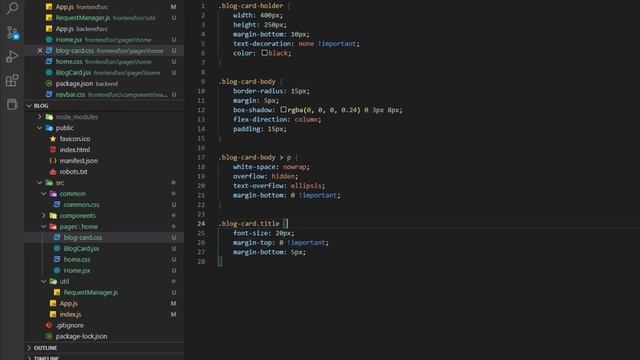Open App.js in explorer tree
Viewport: 640px width, 360px height.
[x=104, y=303]
